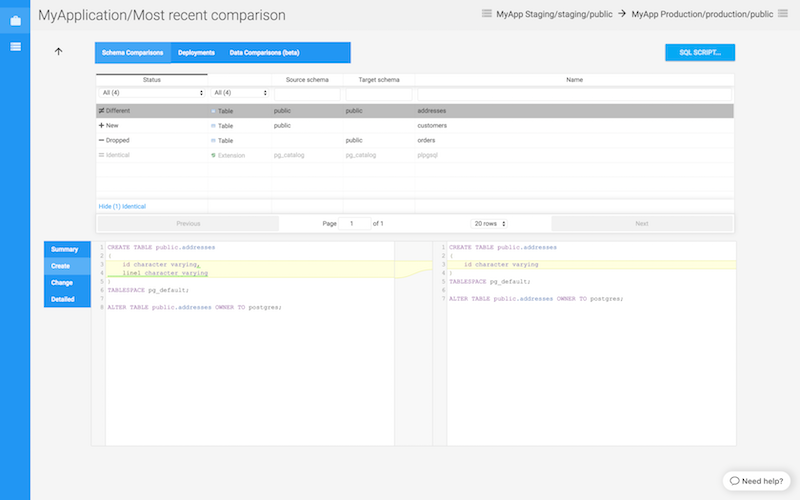The image size is (800, 500).
Task: Focus the Name filter field
Action: 574,94
